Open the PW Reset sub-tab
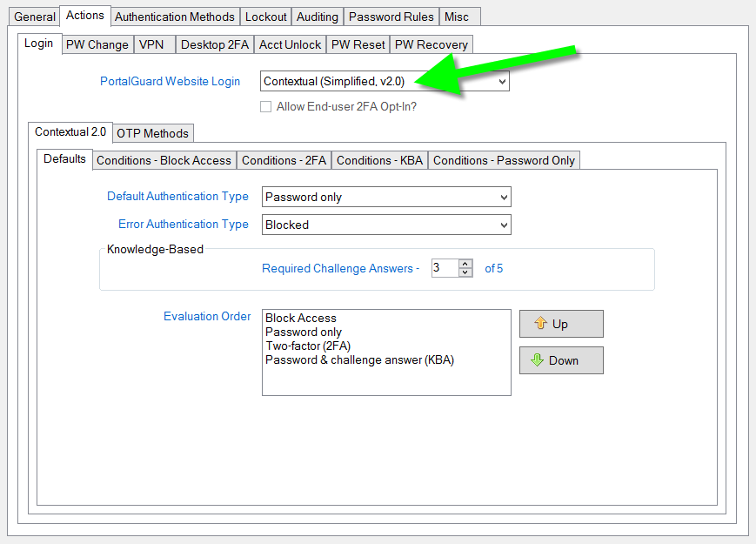The width and height of the screenshot is (756, 544). pyautogui.click(x=358, y=45)
